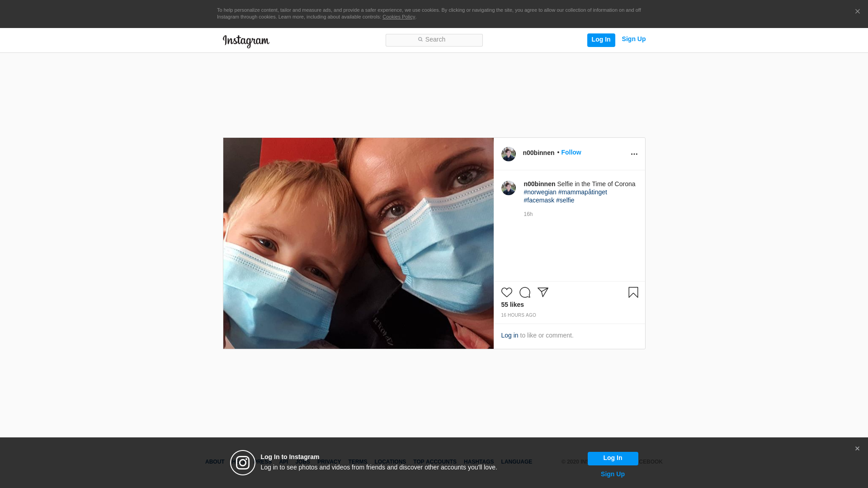This screenshot has width=868, height=488.
Task: Follow the n00binnen account
Action: point(571,152)
